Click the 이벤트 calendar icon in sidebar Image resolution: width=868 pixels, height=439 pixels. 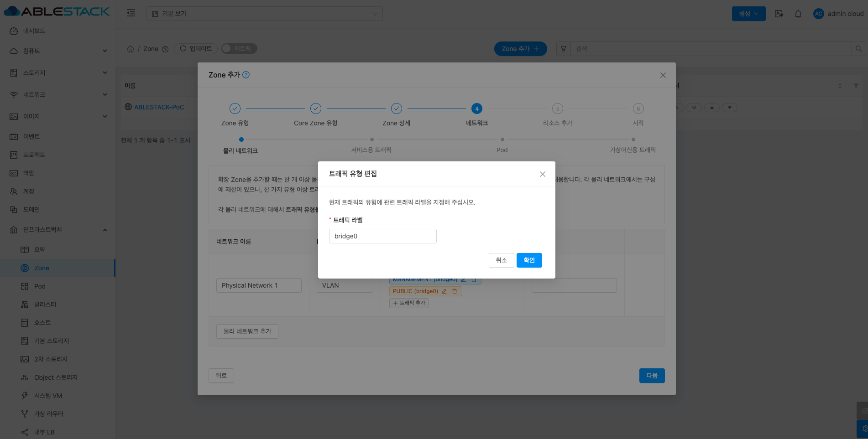click(x=14, y=137)
